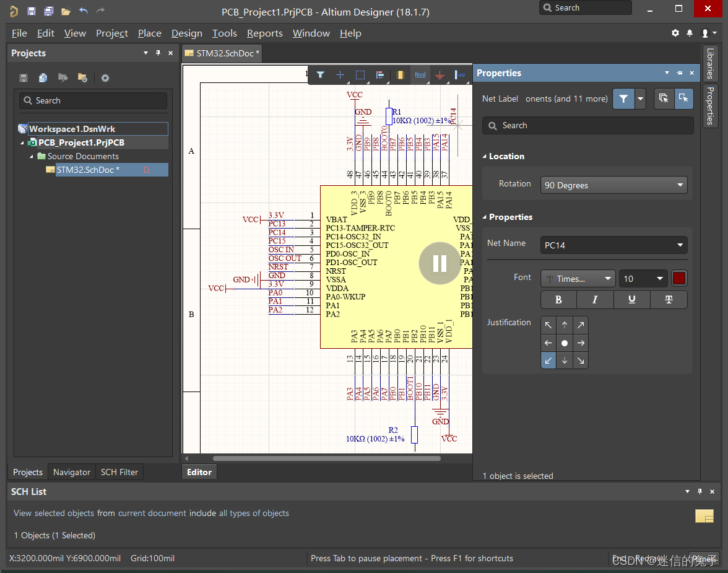
Task: Click the Place Part component icon
Action: click(400, 75)
